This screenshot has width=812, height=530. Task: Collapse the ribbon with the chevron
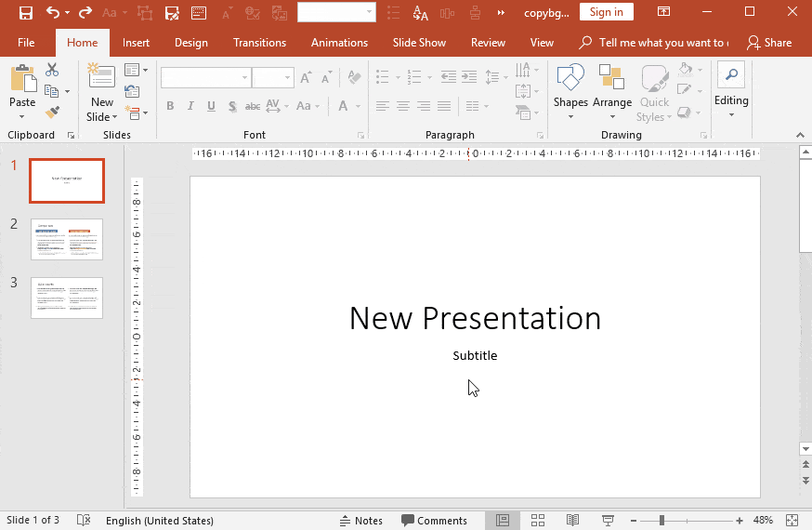point(800,135)
